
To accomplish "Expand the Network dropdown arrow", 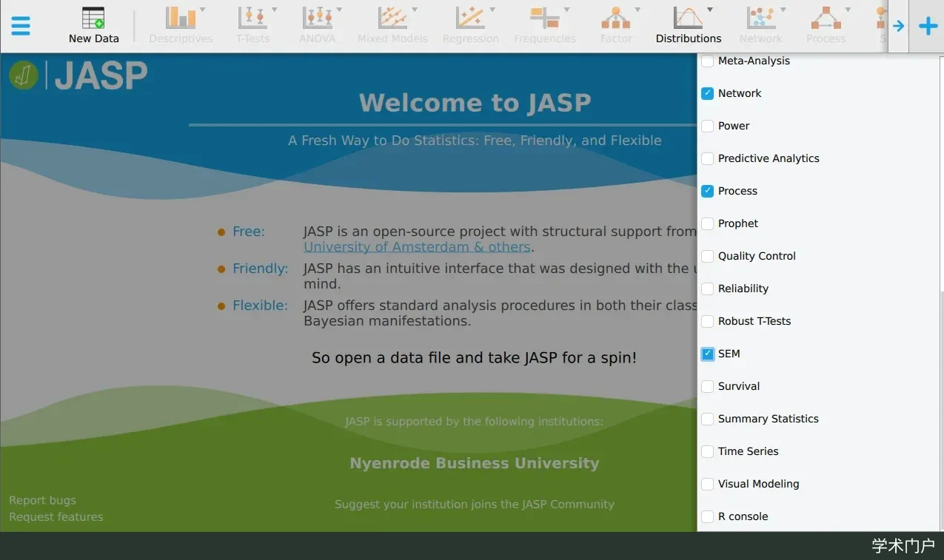I will tap(783, 10).
